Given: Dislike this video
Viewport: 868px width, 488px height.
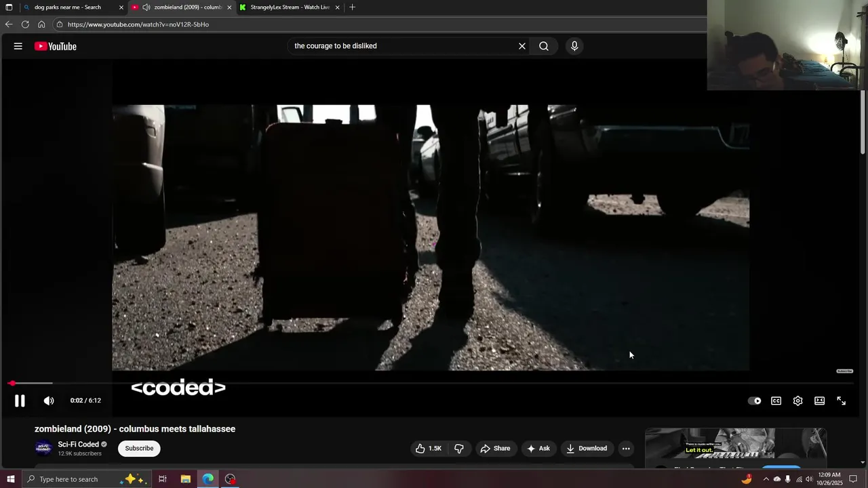Looking at the screenshot, I should pyautogui.click(x=459, y=448).
